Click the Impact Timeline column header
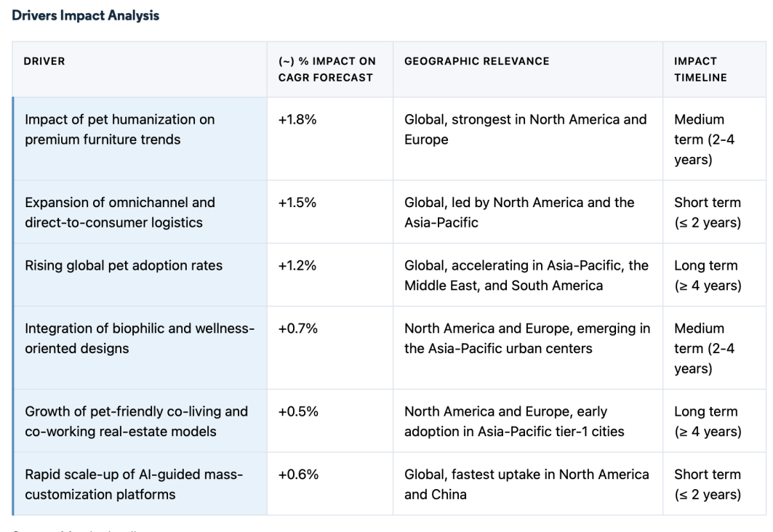Image resolution: width=773 pixels, height=532 pixels. [700, 70]
